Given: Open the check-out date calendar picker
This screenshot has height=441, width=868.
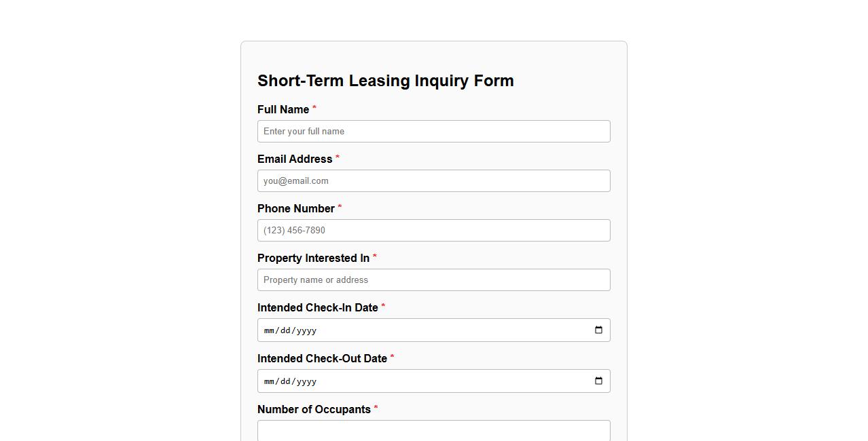Looking at the screenshot, I should click(598, 381).
